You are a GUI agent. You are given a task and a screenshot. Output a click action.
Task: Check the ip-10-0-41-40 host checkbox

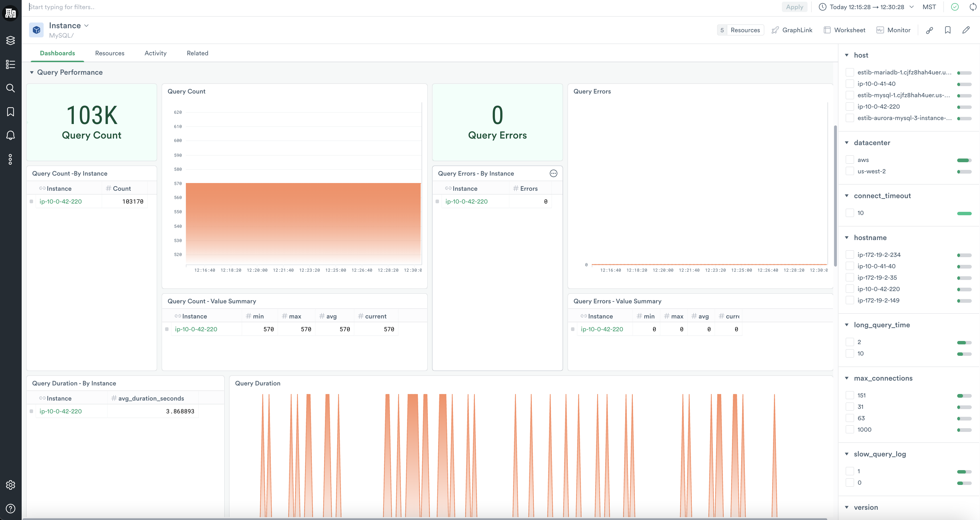pyautogui.click(x=849, y=84)
